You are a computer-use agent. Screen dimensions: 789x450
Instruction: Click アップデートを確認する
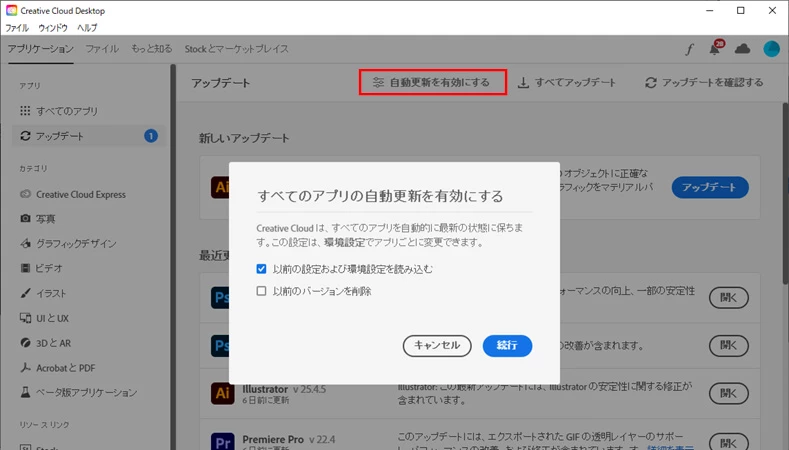(x=704, y=83)
